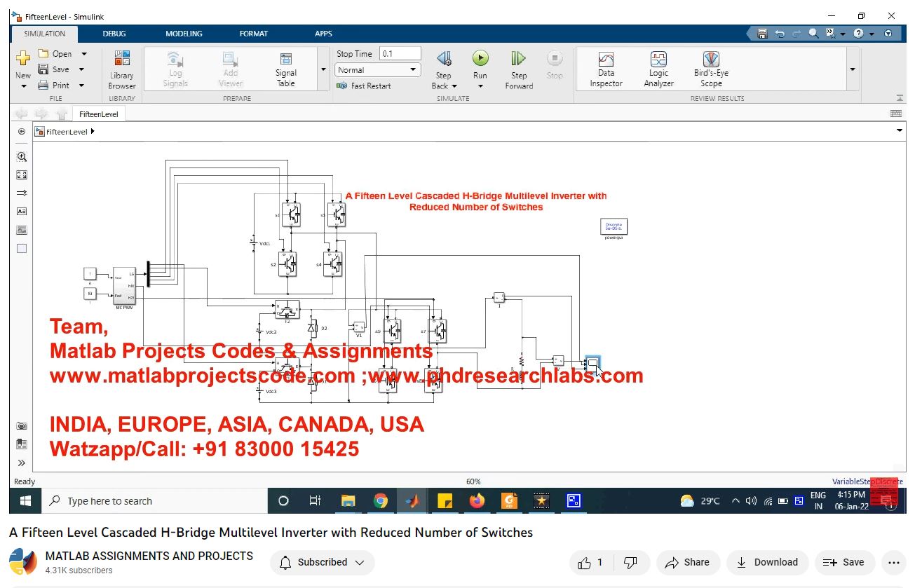
Task: Open the Signal Table
Action: click(x=286, y=69)
